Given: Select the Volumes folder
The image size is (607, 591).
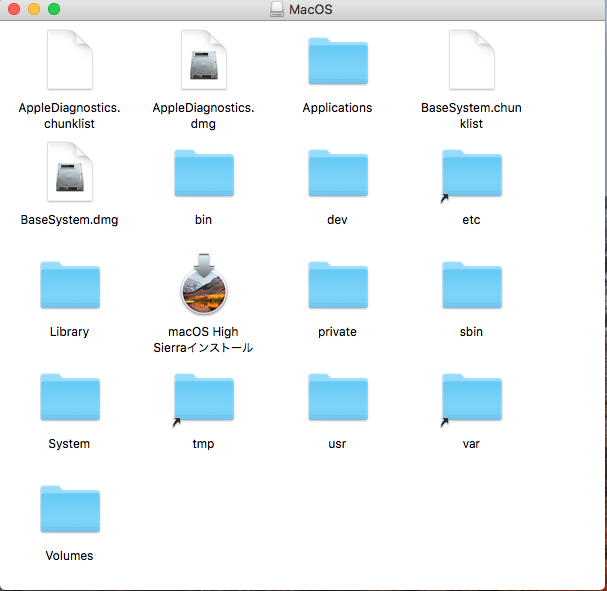Looking at the screenshot, I should (69, 511).
